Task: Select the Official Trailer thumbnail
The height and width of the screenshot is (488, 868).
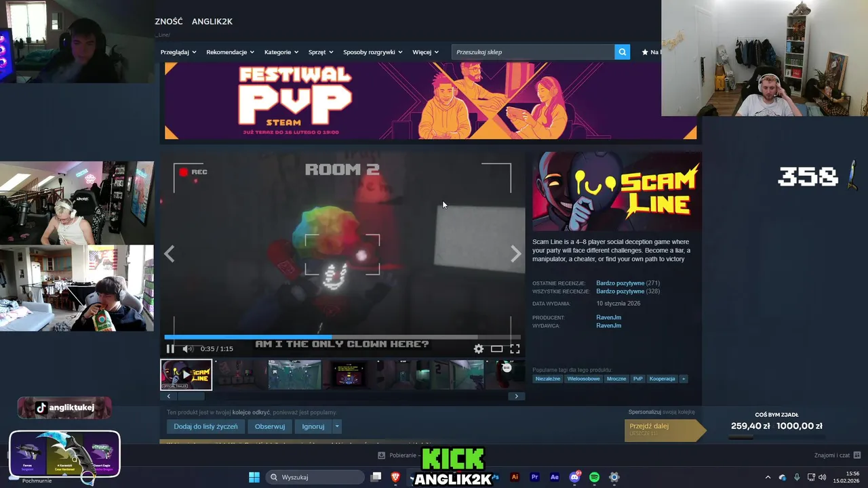Action: coord(186,375)
